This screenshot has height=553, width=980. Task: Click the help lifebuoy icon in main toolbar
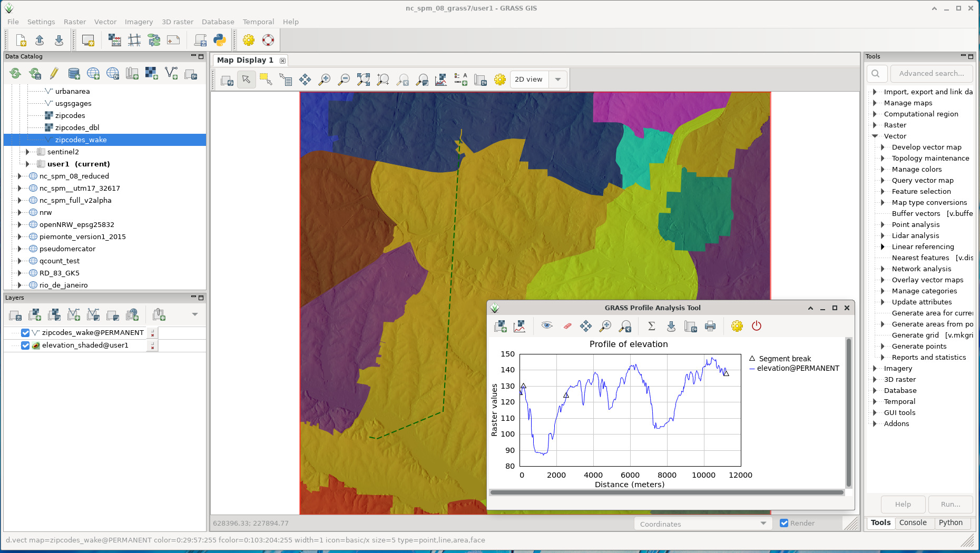point(268,40)
